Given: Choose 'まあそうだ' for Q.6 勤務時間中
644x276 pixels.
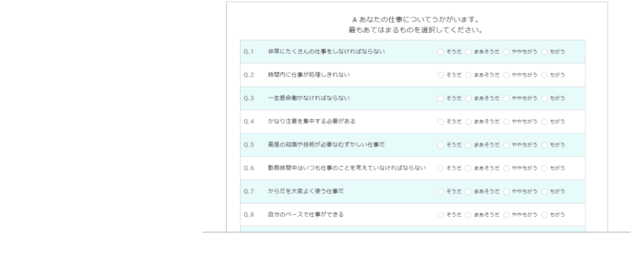Looking at the screenshot, I should 469,168.
